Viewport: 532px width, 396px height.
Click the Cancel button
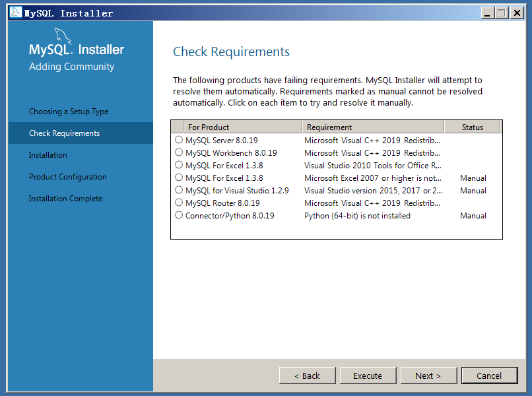pyautogui.click(x=489, y=376)
